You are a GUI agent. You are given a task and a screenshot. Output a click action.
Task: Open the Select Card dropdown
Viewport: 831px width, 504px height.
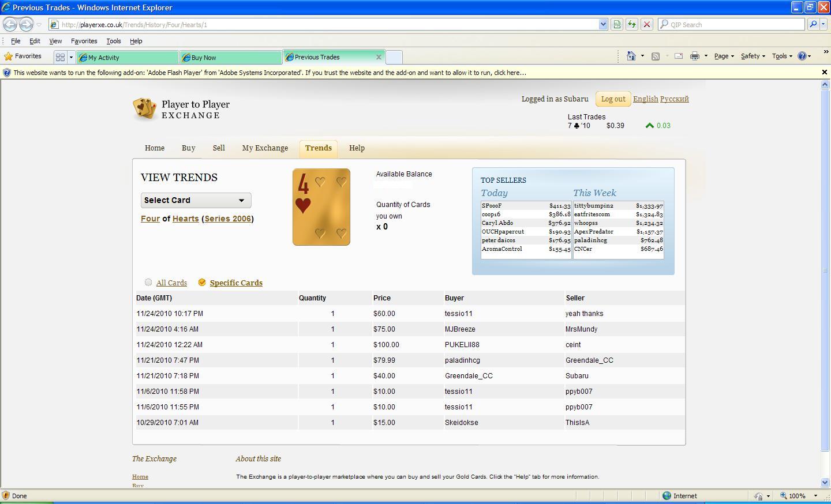point(196,200)
